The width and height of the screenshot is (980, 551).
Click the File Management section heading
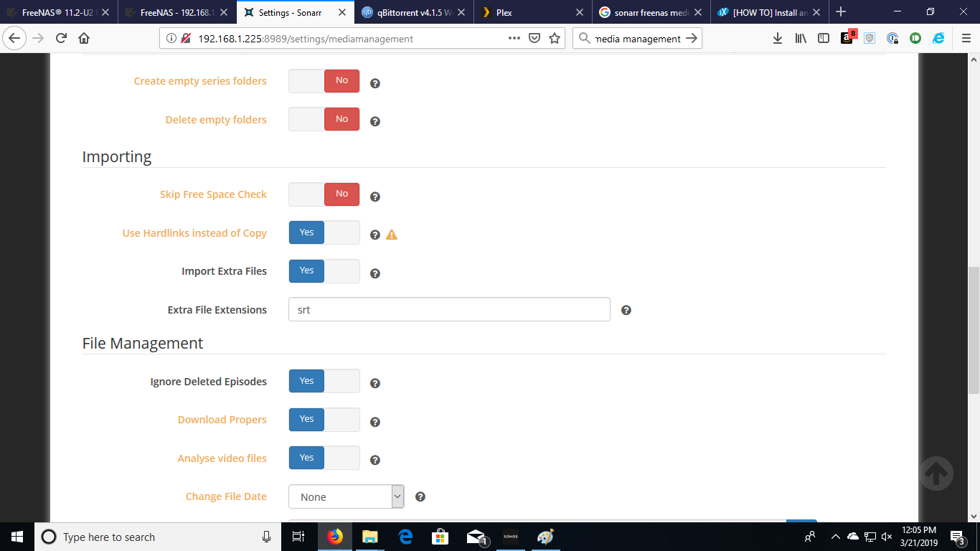pos(143,344)
